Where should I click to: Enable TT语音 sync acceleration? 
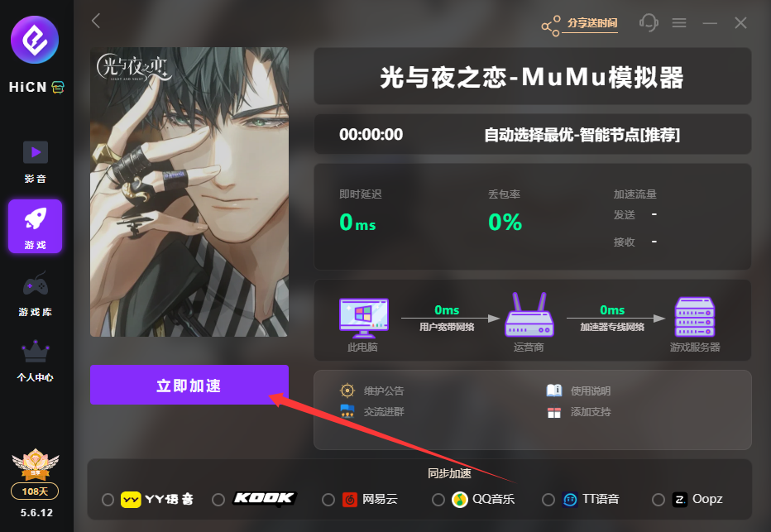[x=548, y=500]
